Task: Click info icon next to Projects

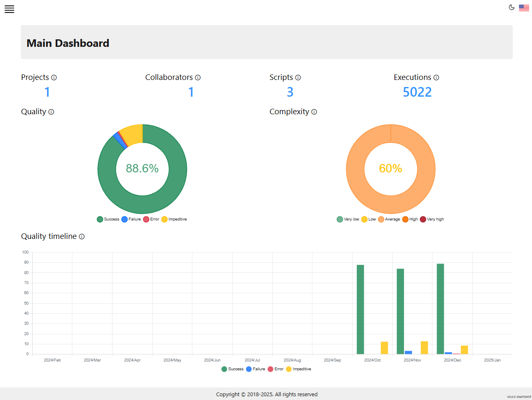Action: (x=54, y=77)
